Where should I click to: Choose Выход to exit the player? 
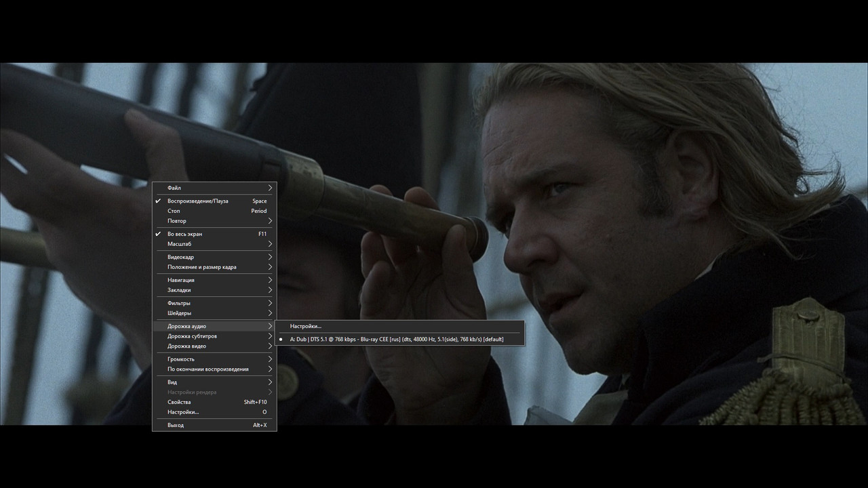click(x=214, y=425)
